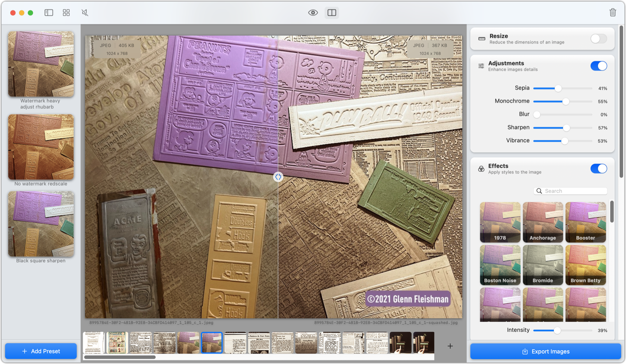Click the Effects circles icon

click(481, 169)
